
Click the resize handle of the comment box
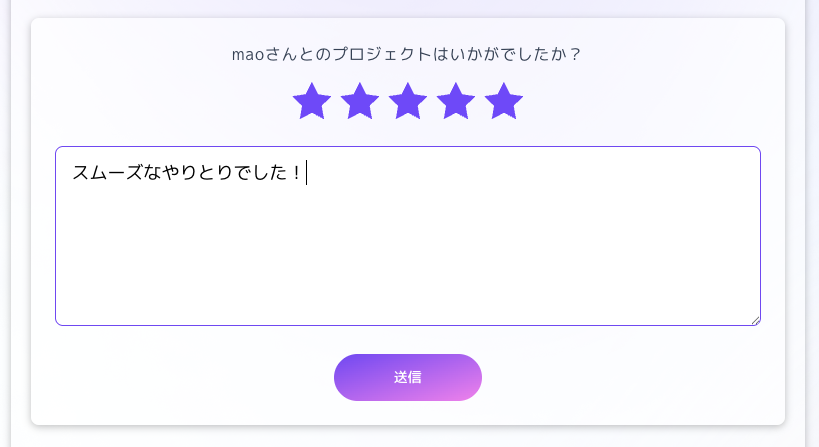tap(755, 320)
